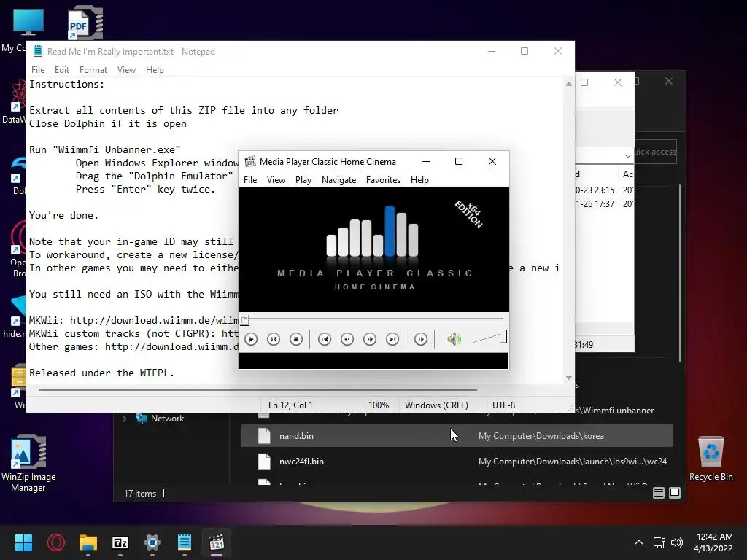The image size is (747, 560).
Task: Open Help menu in Media Player Classic
Action: point(419,180)
